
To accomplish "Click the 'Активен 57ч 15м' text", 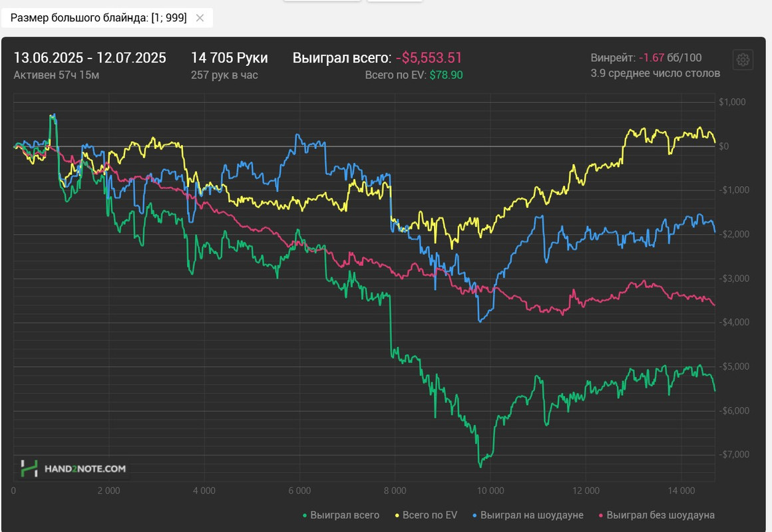I will (x=56, y=74).
